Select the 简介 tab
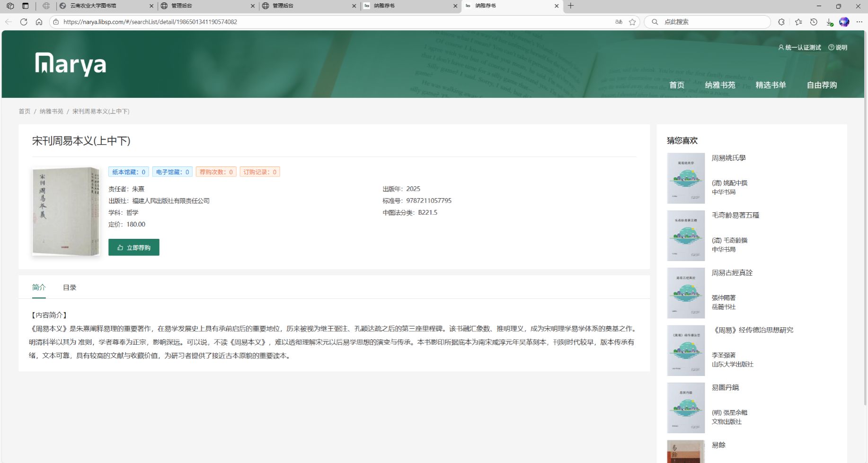Image resolution: width=868 pixels, height=463 pixels. coord(39,288)
